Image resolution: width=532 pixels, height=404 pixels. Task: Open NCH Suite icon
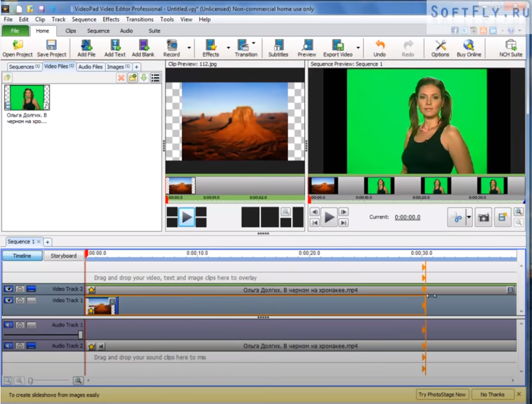[x=510, y=48]
